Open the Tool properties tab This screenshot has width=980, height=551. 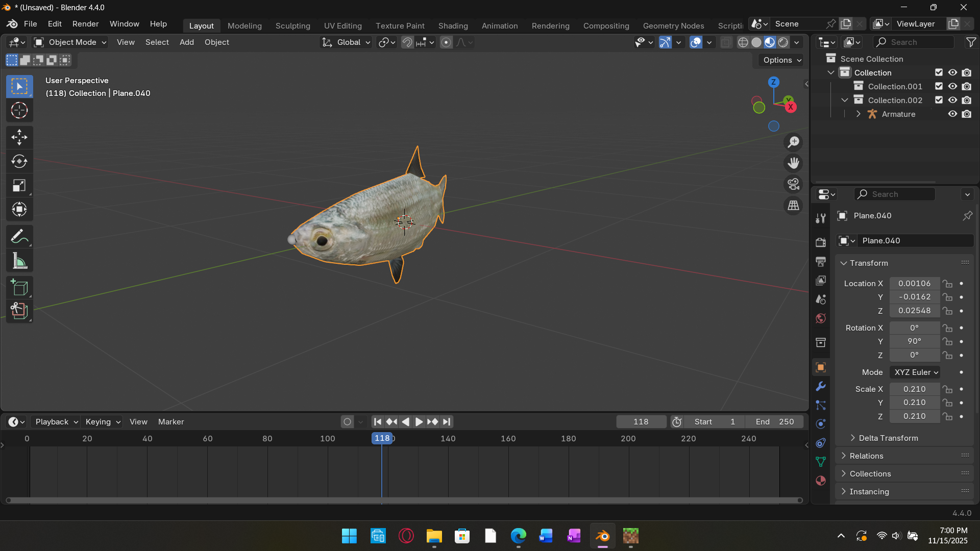pyautogui.click(x=821, y=218)
